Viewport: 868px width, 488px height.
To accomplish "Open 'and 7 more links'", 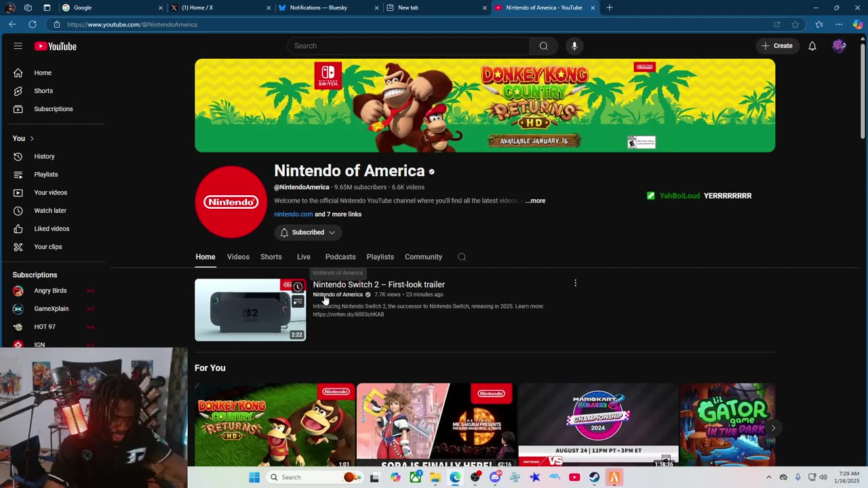I will 338,214.
